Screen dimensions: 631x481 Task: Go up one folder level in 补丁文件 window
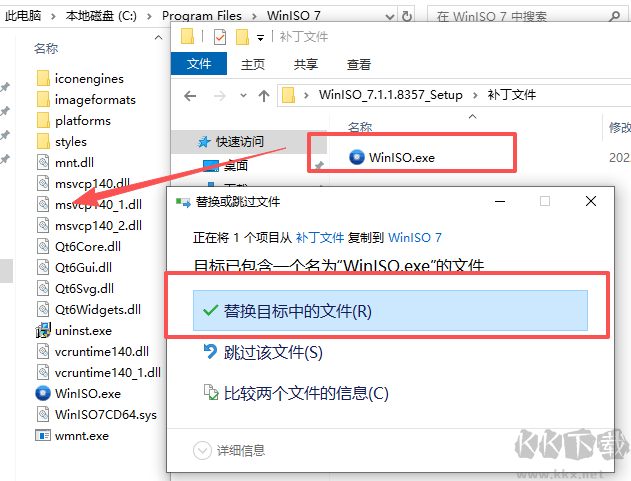pos(264,96)
